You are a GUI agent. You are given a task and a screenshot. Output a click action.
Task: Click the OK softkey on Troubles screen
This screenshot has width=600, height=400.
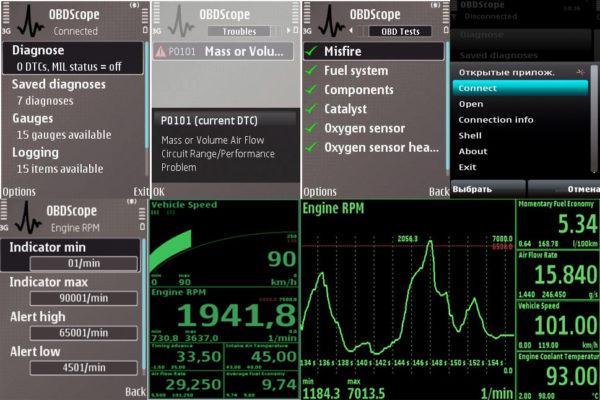click(158, 191)
